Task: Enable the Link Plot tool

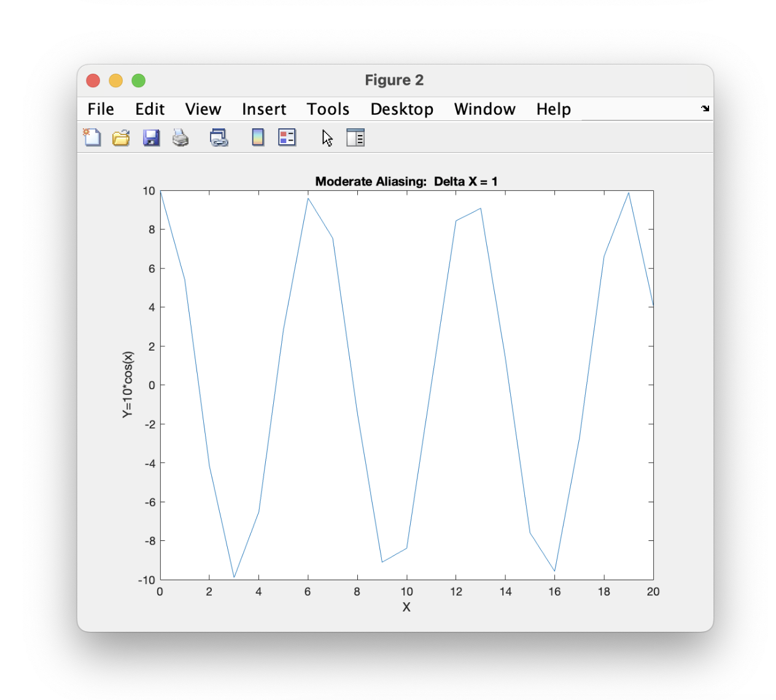Action: pos(219,138)
